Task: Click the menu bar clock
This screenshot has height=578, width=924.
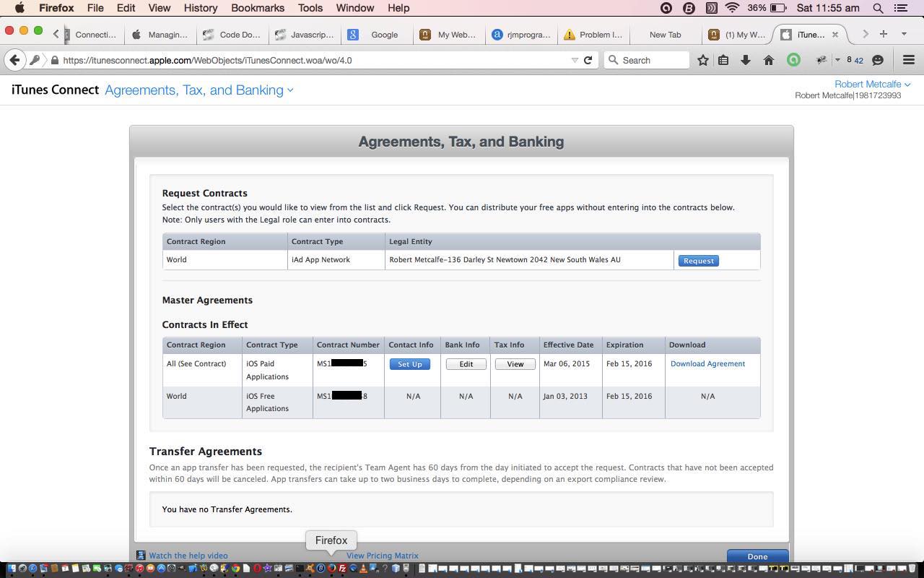Action: [827, 8]
